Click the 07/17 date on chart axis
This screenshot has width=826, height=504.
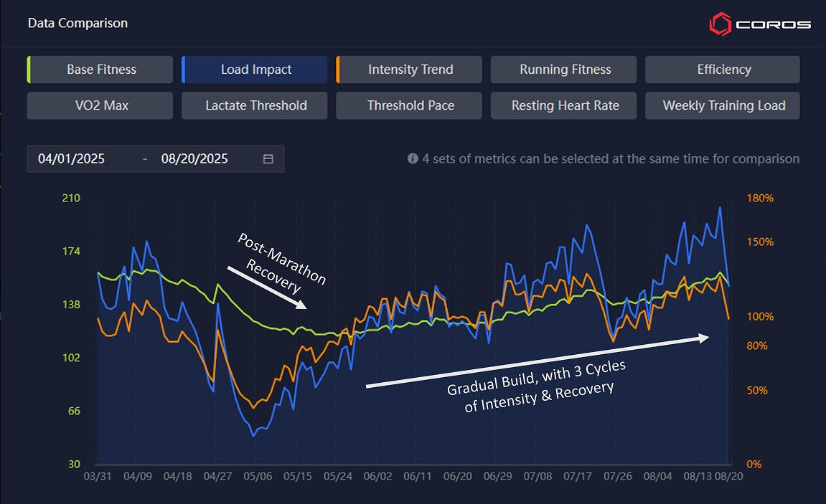point(578,476)
